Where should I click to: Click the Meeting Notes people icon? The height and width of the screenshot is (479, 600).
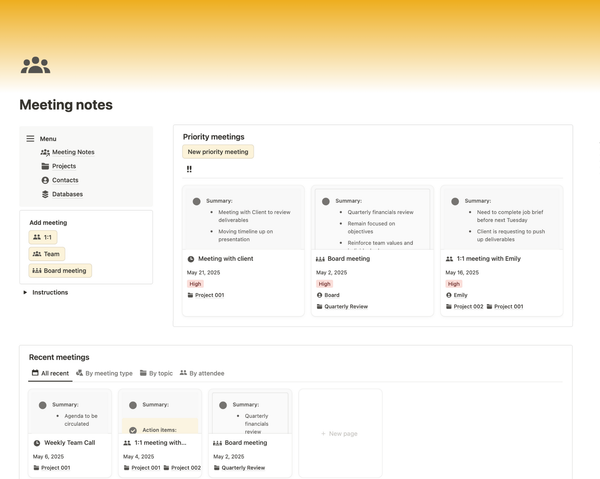[45, 152]
